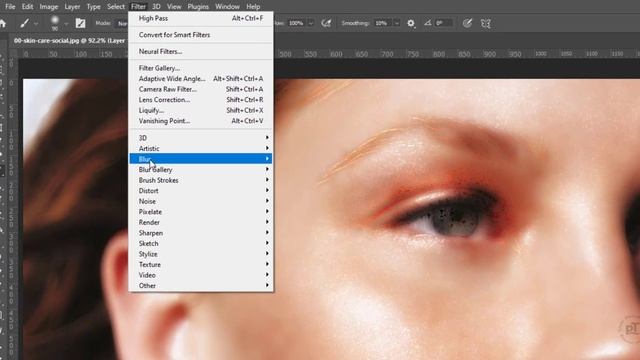Expand the Video submenu

201,275
